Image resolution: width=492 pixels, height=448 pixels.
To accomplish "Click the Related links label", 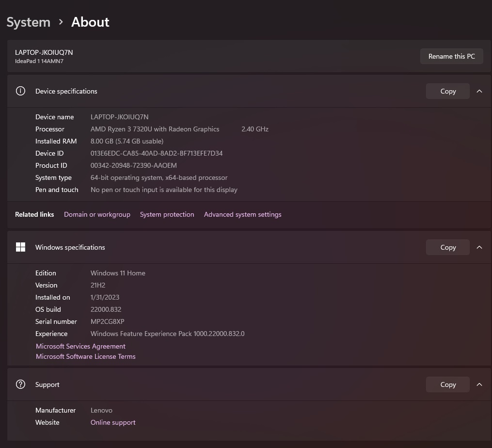I will [34, 214].
